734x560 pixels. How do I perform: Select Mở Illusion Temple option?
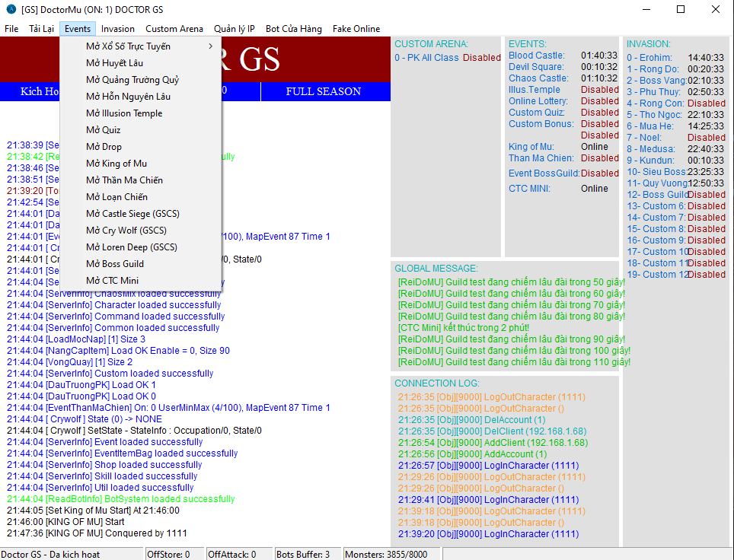124,113
